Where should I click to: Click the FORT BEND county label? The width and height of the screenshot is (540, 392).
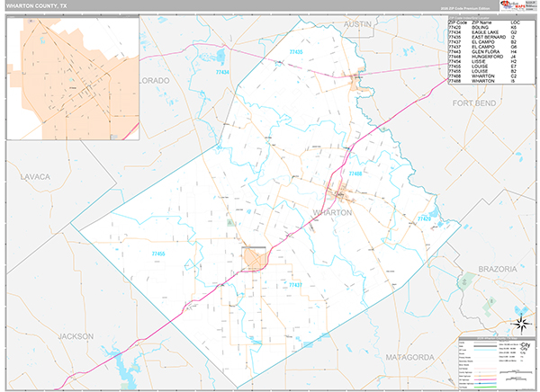pos(474,103)
